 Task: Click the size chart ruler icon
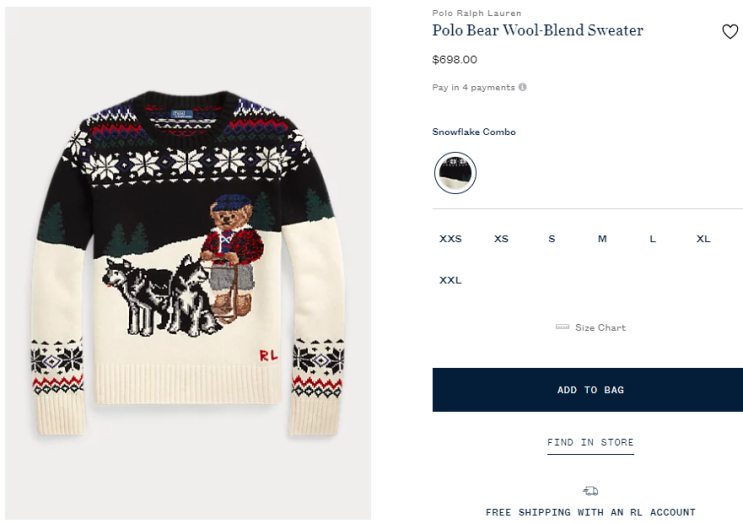click(562, 327)
